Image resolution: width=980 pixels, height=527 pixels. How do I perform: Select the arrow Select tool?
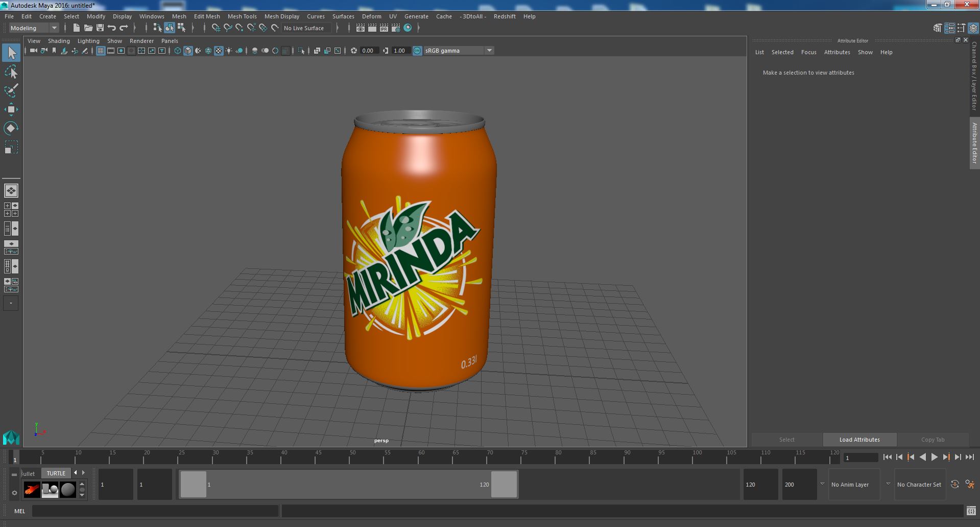pos(11,53)
